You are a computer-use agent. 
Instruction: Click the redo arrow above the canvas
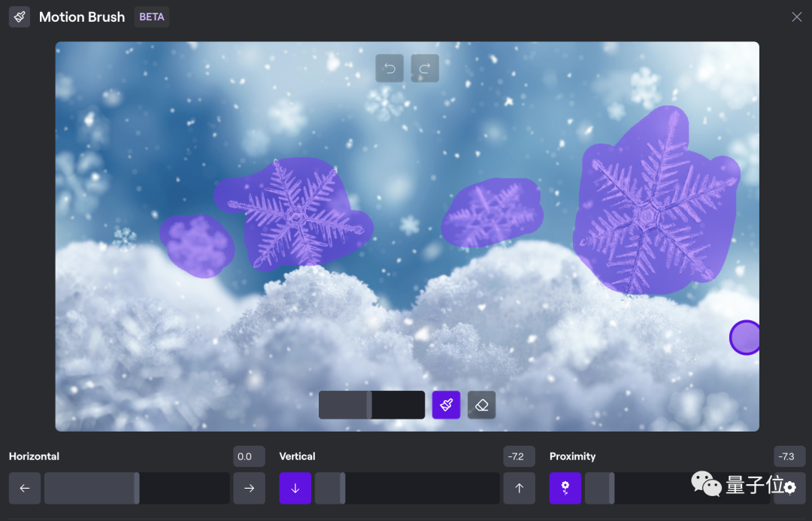pyautogui.click(x=425, y=69)
